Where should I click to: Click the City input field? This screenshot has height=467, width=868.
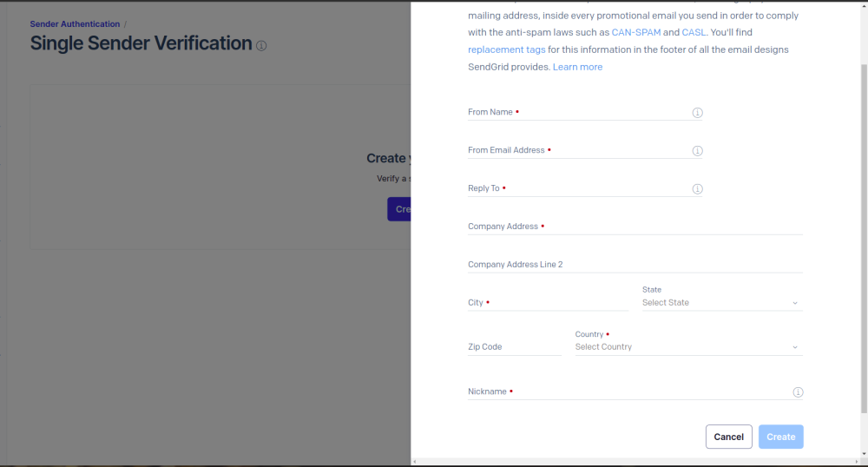[x=547, y=303]
